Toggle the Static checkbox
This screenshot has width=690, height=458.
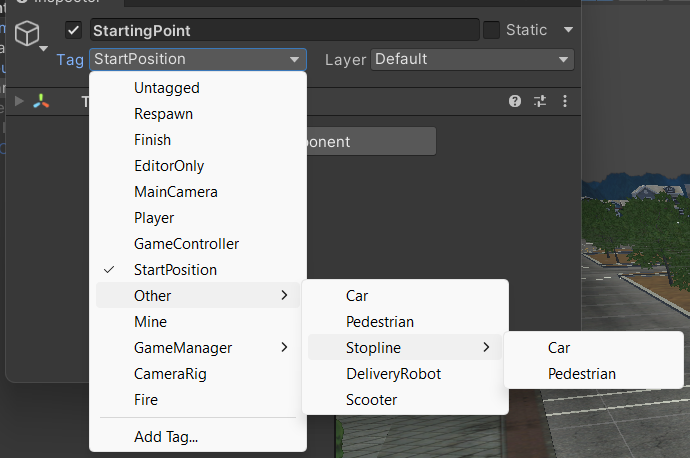[491, 30]
